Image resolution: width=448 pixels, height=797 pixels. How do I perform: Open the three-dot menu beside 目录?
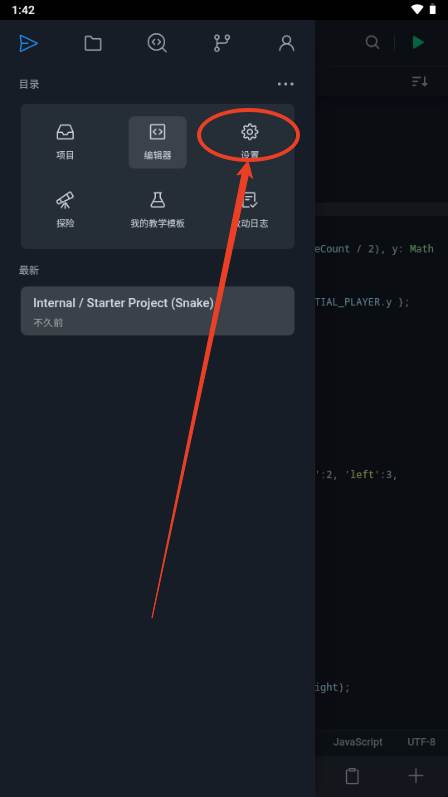coord(285,84)
